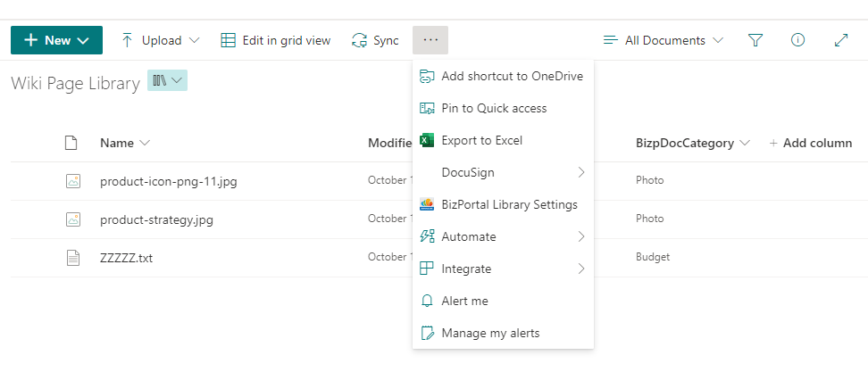Open the All Documents view dropdown

(x=664, y=40)
